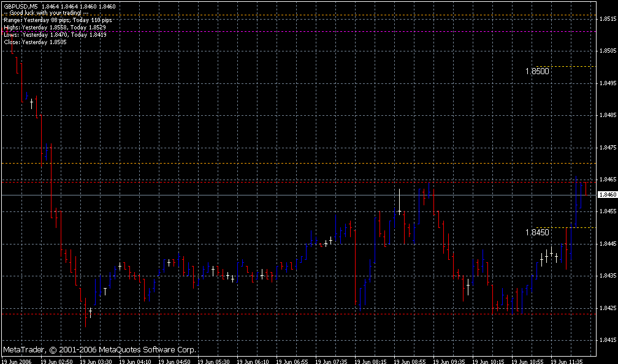Click 1.8415 on the price axis
Screen dimensions: 618x364
[608, 340]
